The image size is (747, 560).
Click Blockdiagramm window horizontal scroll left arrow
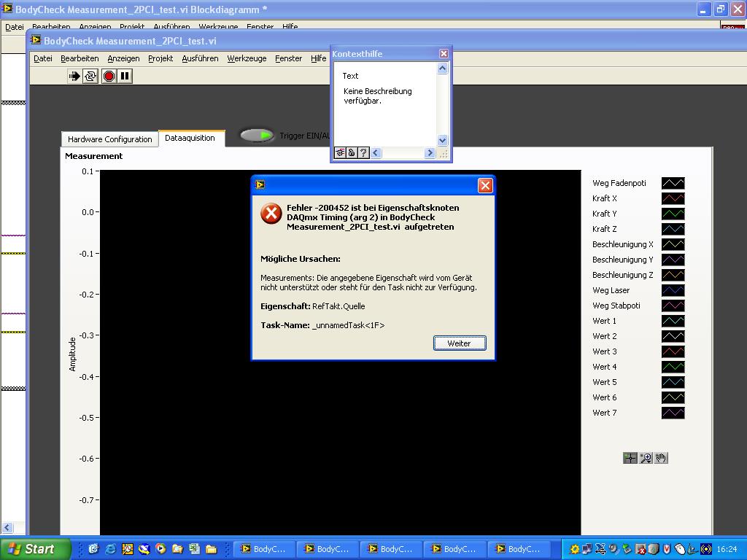pyautogui.click(x=7, y=527)
